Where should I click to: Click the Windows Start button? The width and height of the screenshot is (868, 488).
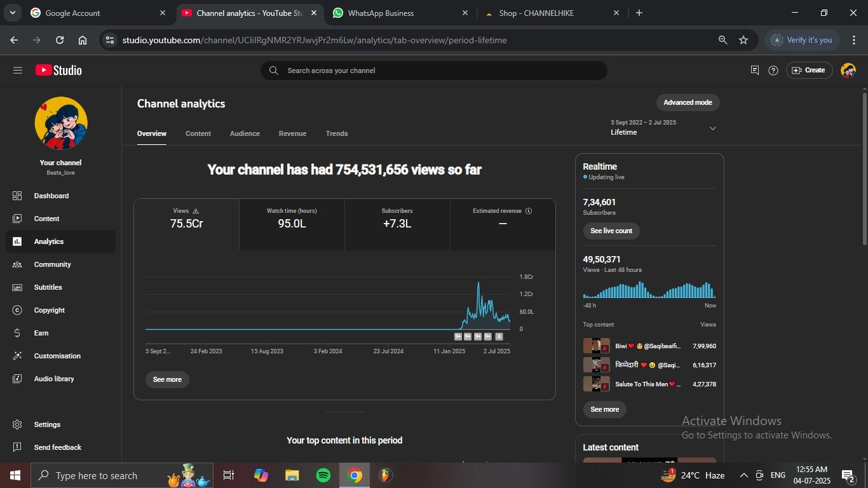[15, 475]
